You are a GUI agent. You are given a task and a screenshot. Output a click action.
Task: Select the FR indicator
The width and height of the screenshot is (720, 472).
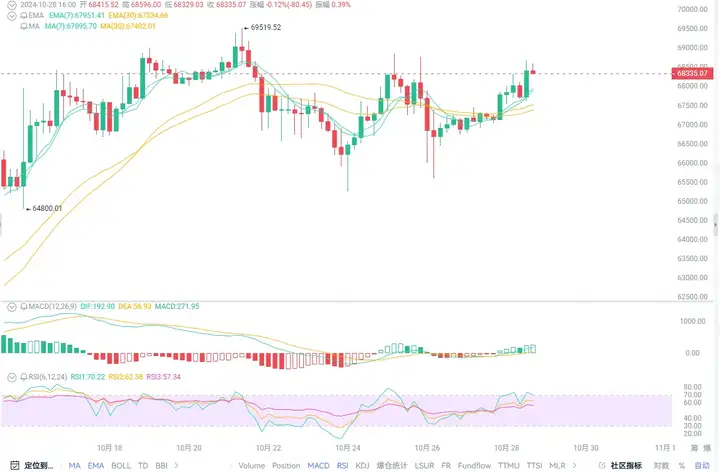(446, 466)
